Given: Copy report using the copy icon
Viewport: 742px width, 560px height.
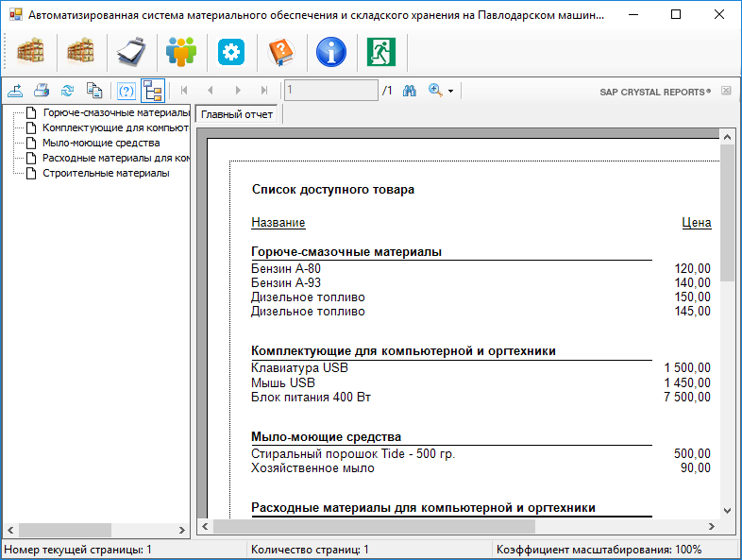Looking at the screenshot, I should 94,91.
